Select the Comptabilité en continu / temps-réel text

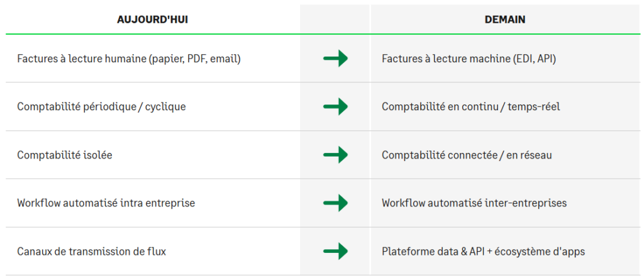coord(470,107)
